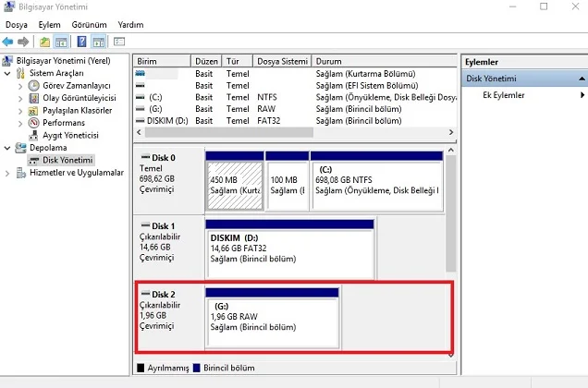The height and width of the screenshot is (388, 588).
Task: Click the volume list horizontal scrollbar thumb
Action: pos(228,132)
